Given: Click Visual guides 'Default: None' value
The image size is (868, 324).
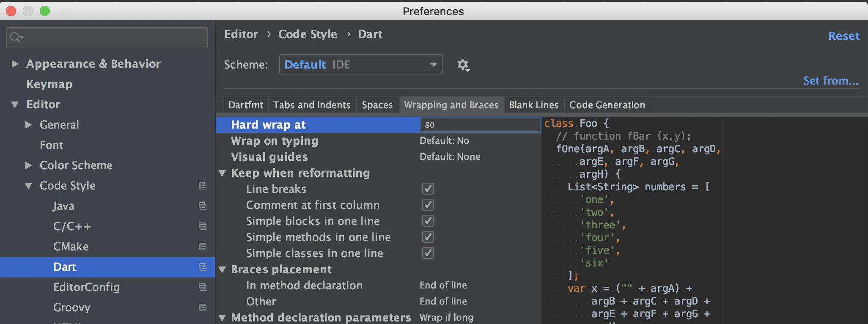Looking at the screenshot, I should [x=450, y=157].
